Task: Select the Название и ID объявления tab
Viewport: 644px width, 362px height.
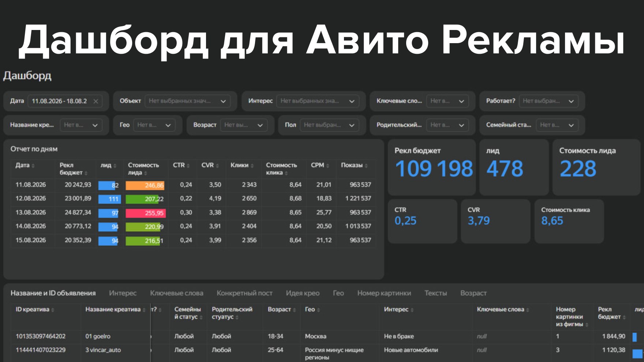Action: coord(53,293)
